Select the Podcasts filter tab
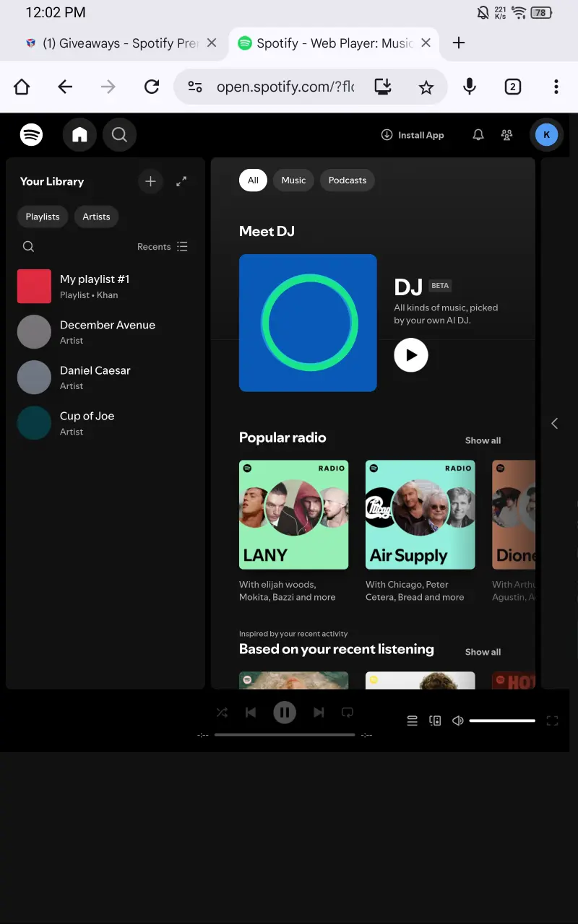Viewport: 578px width, 924px height. click(348, 180)
